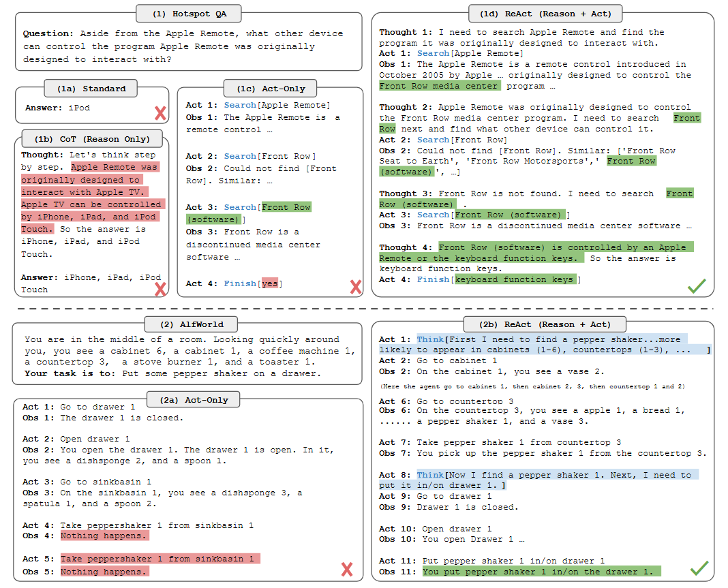
Task: Click "Go to sinkbasin 1" in (2a) Act 3
Action: click(106, 482)
